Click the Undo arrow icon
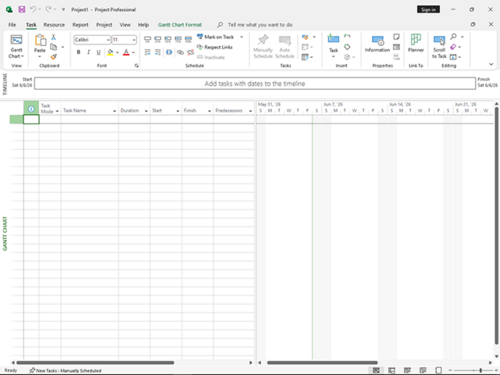500x375 pixels. (x=33, y=9)
